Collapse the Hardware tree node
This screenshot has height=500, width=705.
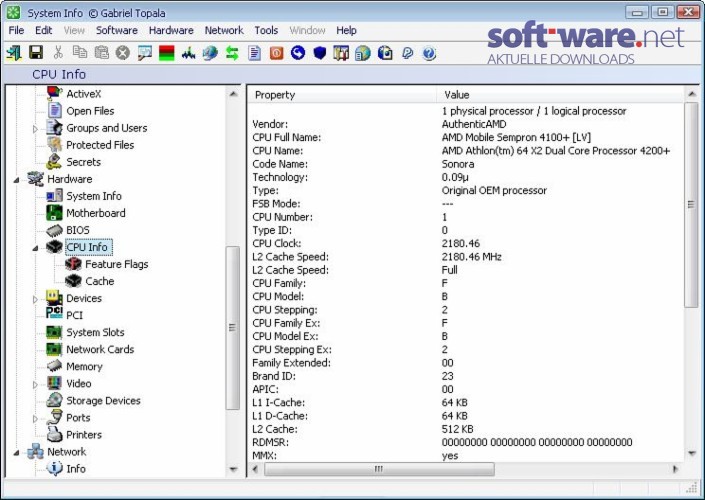[17, 180]
